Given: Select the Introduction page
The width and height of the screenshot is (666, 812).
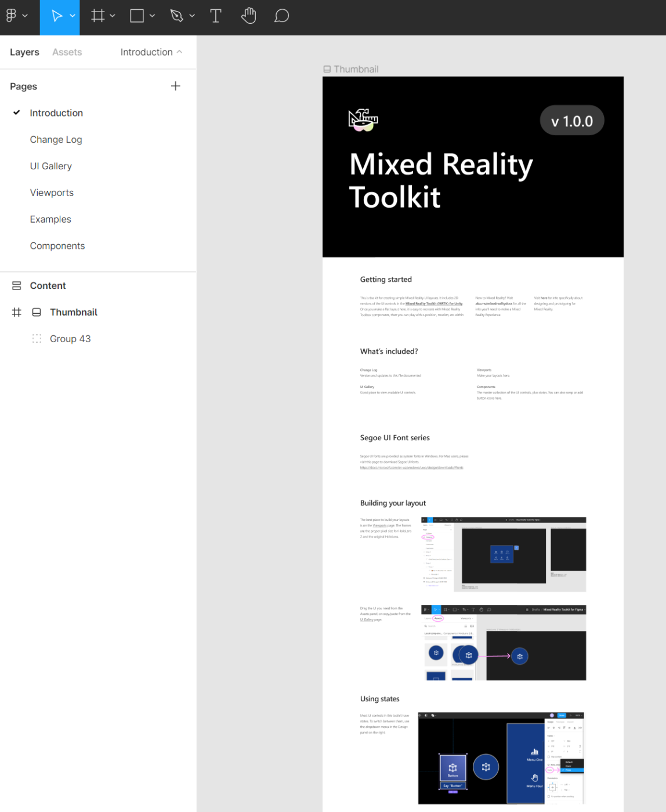Looking at the screenshot, I should tap(56, 113).
